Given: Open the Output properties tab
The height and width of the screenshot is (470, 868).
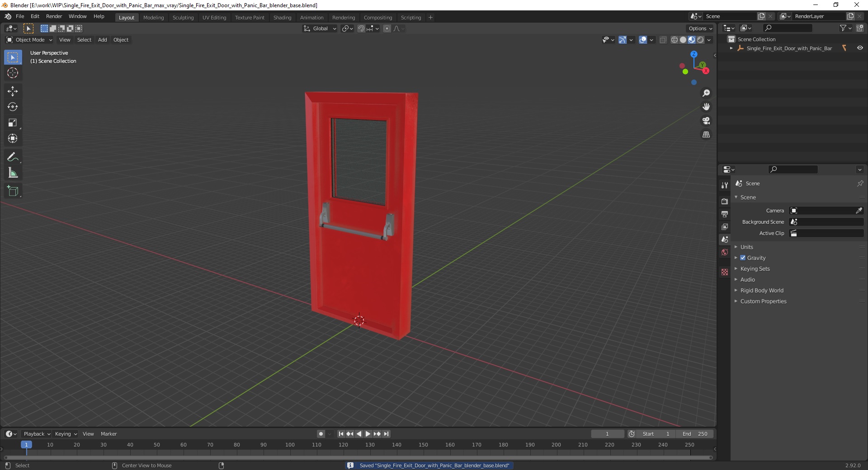Looking at the screenshot, I should 725,214.
